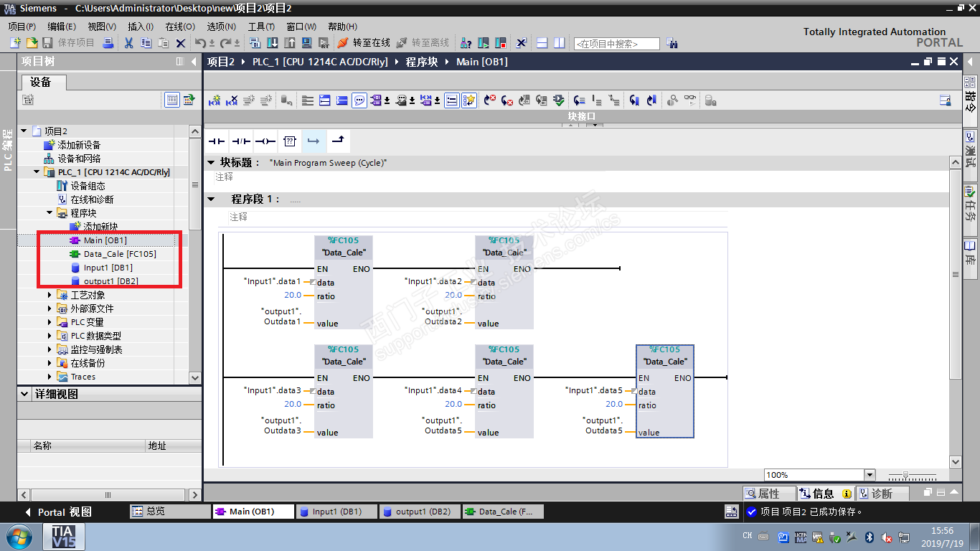The image size is (980, 551).
Task: Cut selection with the scissors icon
Action: coord(128,43)
